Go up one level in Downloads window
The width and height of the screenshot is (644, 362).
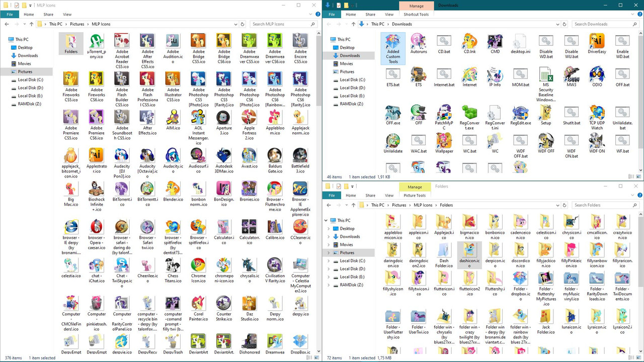coord(353,24)
